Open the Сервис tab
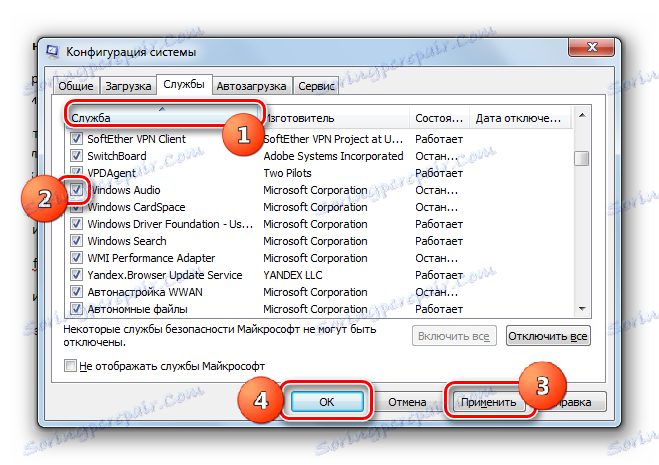Screen dimensions: 659x465 [316, 86]
